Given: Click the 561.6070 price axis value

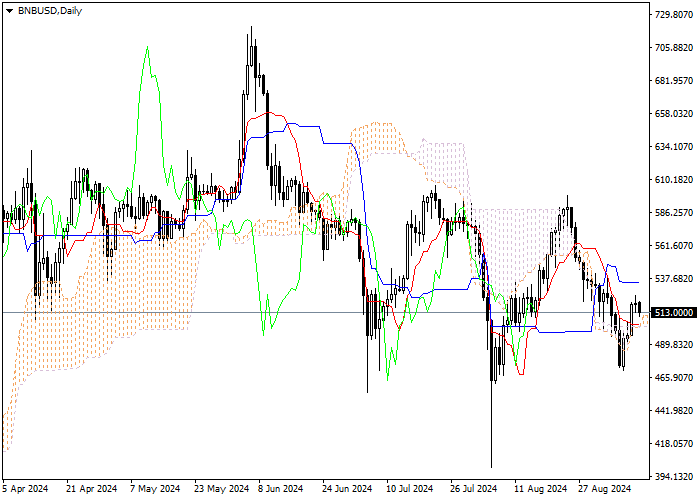Looking at the screenshot, I should tap(674, 246).
